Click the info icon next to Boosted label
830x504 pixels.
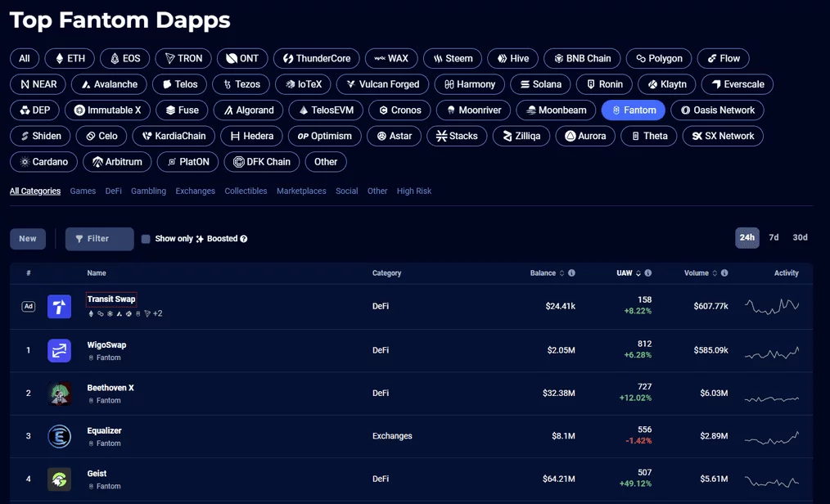243,238
